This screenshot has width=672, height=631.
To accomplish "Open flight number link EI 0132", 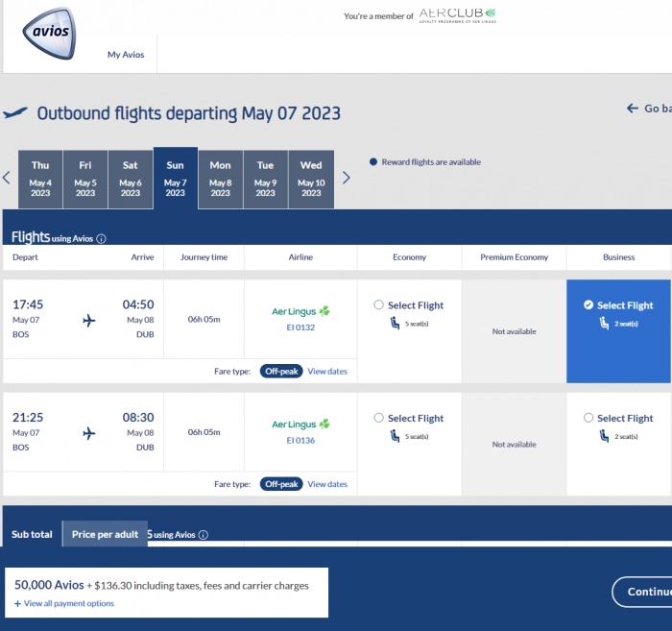I will point(300,328).
